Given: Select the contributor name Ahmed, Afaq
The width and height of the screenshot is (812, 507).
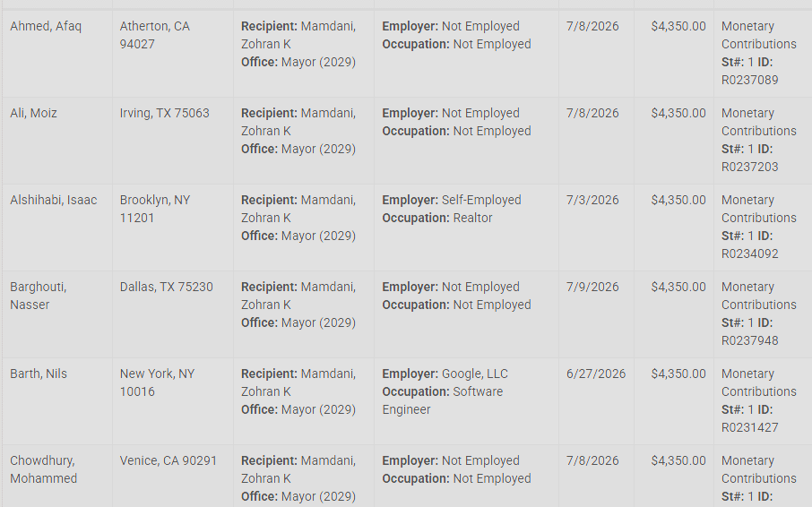Looking at the screenshot, I should pyautogui.click(x=46, y=26).
